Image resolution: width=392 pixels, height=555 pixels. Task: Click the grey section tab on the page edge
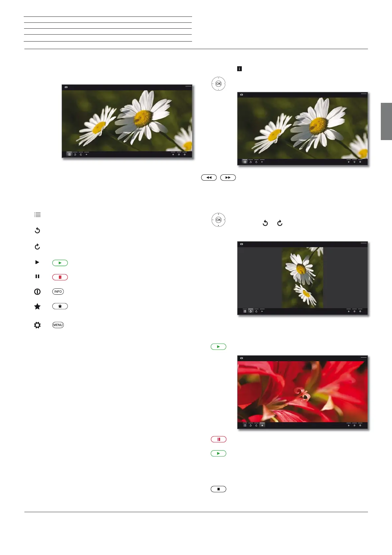pos(386,121)
